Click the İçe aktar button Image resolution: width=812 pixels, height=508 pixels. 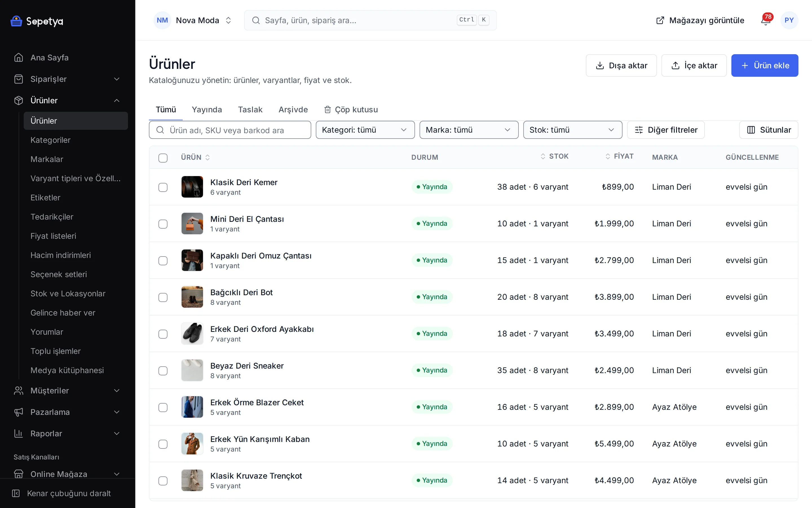pyautogui.click(x=694, y=65)
